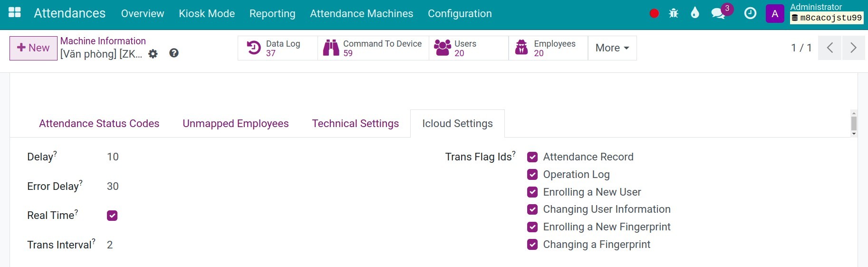Click the record name [Văn phòng] [ZK...
This screenshot has height=267, width=868.
pyautogui.click(x=101, y=54)
